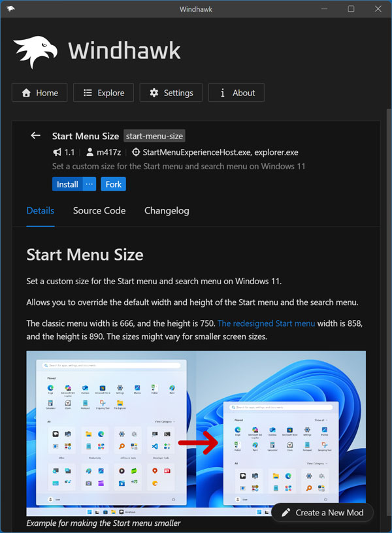This screenshot has height=533, width=392.
Task: Click the Windhawk hawk logo
Action: [35, 52]
